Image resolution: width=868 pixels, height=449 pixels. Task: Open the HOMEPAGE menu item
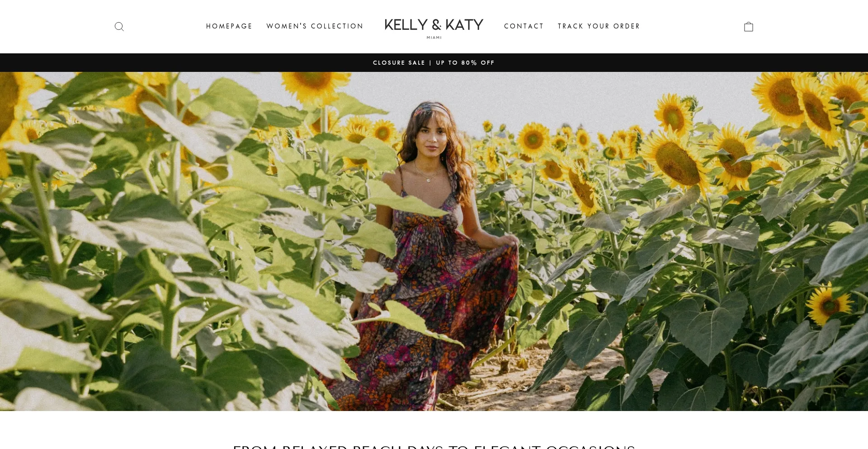click(229, 26)
